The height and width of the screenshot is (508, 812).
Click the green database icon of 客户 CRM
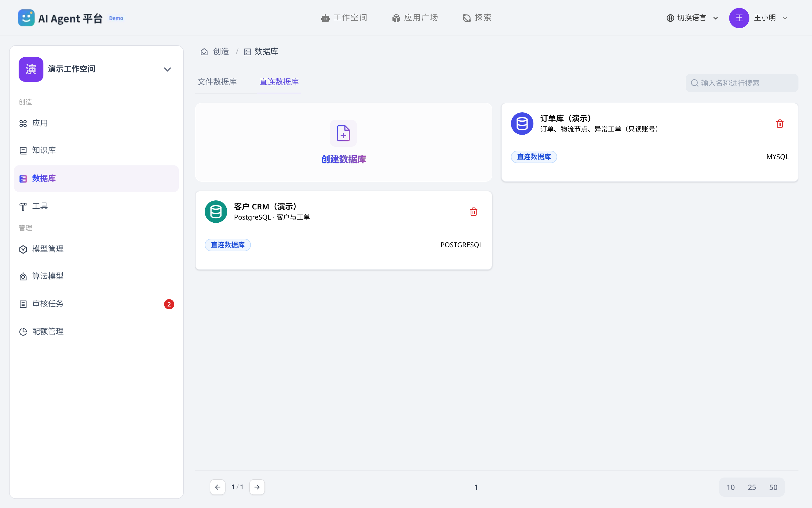216,212
